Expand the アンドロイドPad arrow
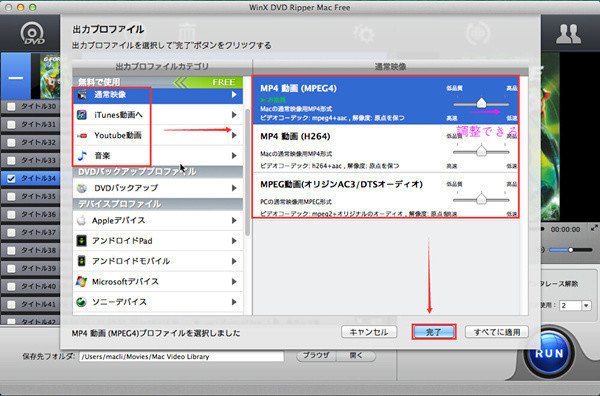The width and height of the screenshot is (600, 396). pyautogui.click(x=234, y=241)
